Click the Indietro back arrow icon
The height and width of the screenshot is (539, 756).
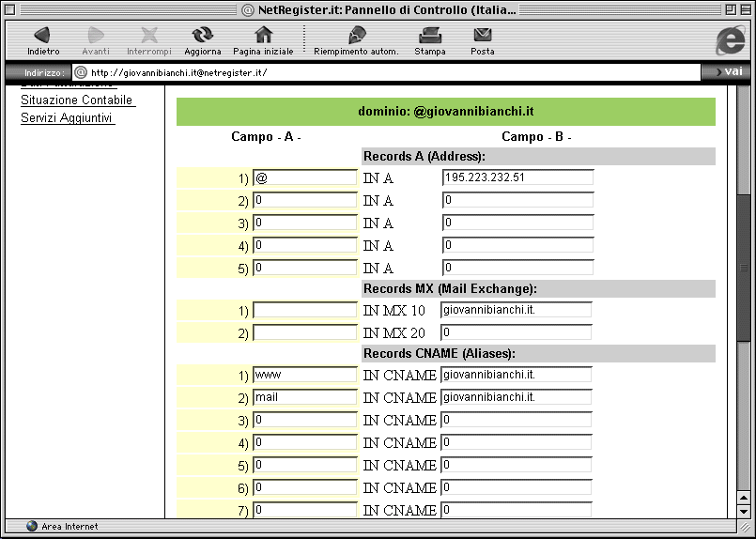(x=42, y=35)
